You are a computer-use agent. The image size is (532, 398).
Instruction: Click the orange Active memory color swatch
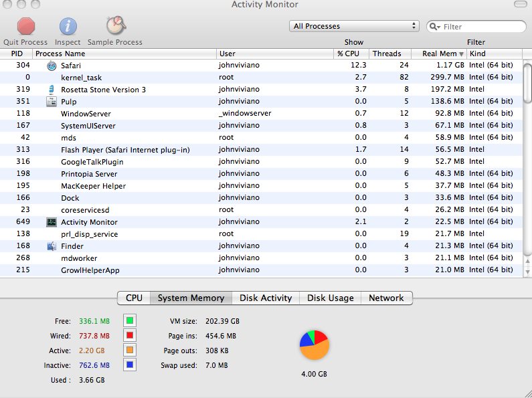click(130, 351)
